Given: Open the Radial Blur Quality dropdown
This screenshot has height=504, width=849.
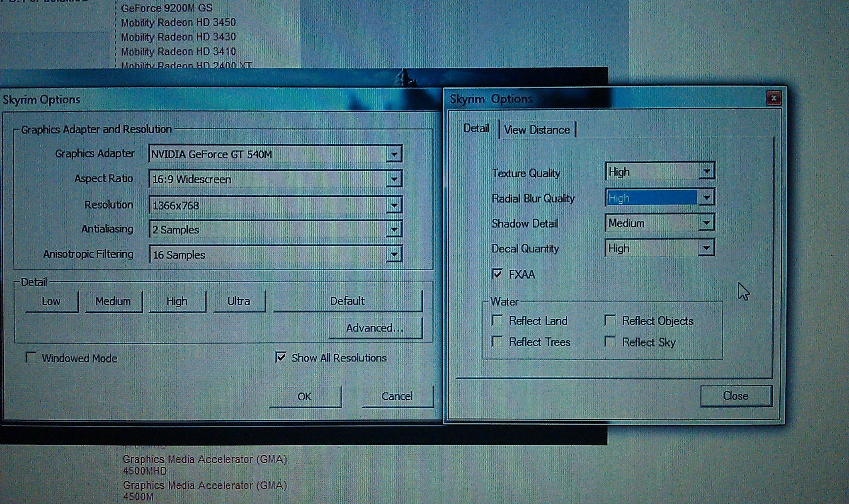Looking at the screenshot, I should click(660, 198).
